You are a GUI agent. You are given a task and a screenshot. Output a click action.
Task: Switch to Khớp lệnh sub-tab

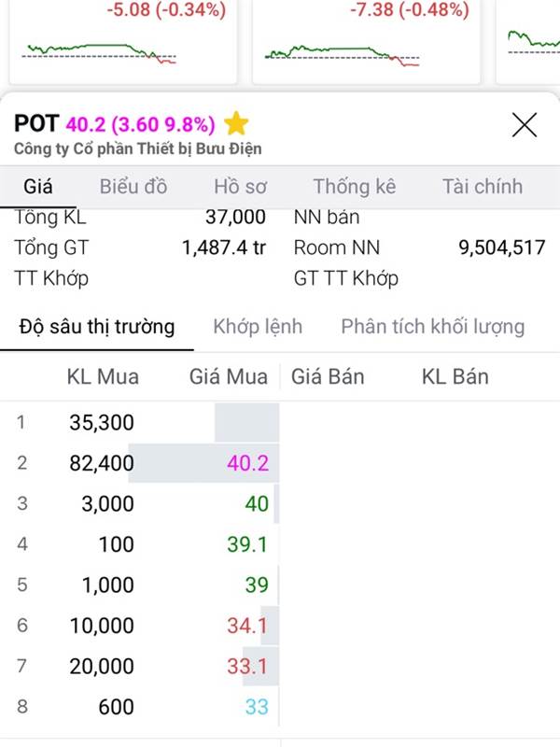[x=258, y=327]
